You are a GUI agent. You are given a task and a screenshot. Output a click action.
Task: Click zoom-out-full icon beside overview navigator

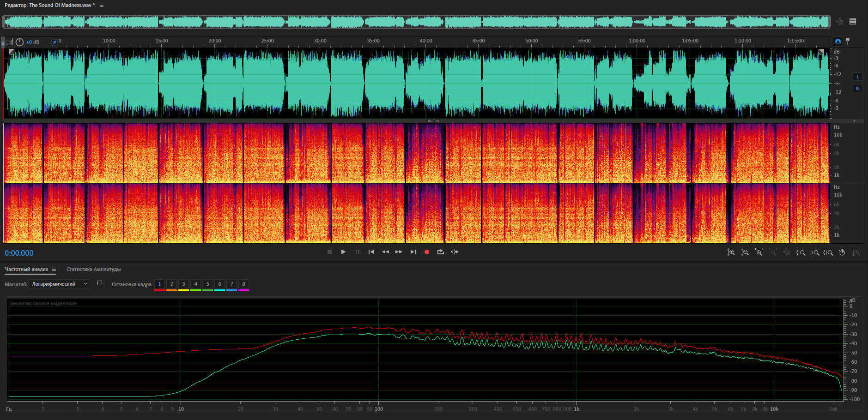point(839,22)
